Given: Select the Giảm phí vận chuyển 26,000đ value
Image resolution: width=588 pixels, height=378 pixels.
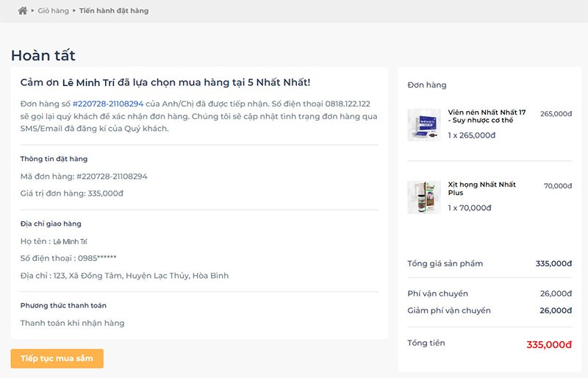Looking at the screenshot, I should (556, 310).
